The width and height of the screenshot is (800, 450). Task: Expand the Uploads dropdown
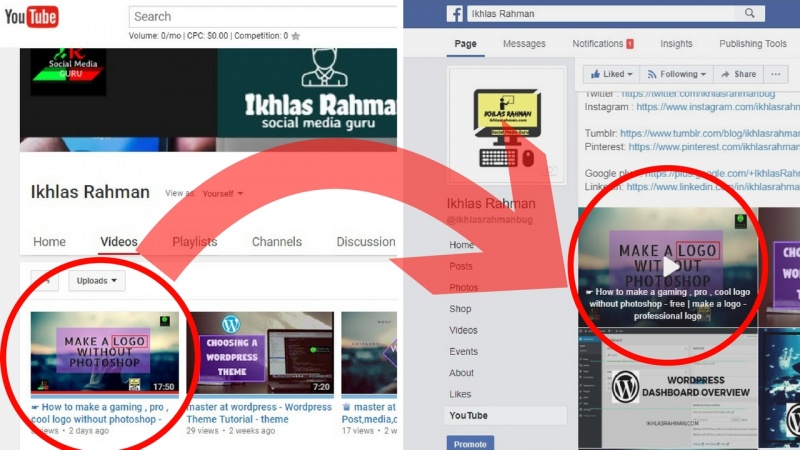tap(96, 281)
